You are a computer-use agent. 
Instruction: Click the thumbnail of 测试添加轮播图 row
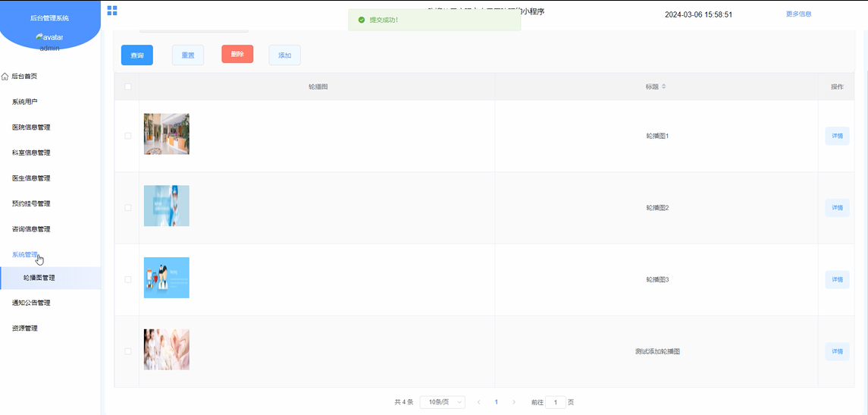click(x=167, y=350)
